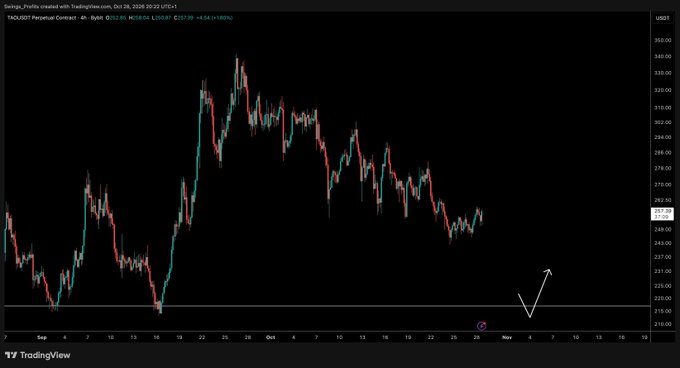Click the 286.00 price axis label
Screen dimensions: 680x368
point(662,153)
